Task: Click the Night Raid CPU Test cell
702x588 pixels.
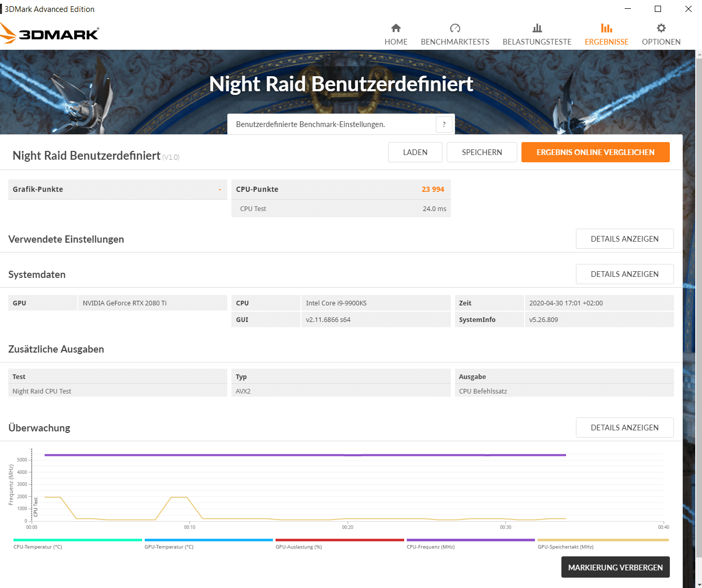Action: (118, 391)
